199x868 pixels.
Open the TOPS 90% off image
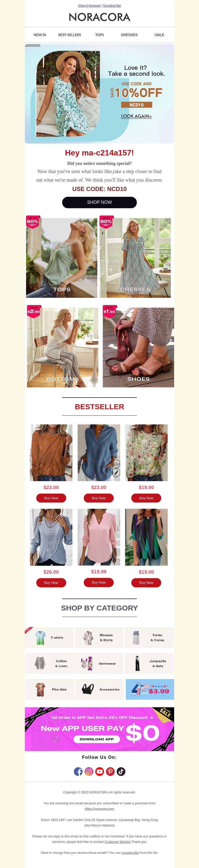[62, 258]
